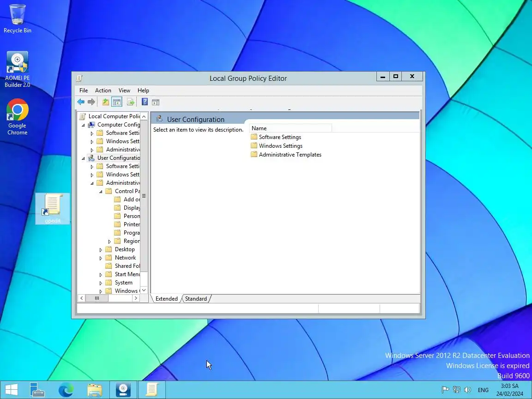Image resolution: width=532 pixels, height=399 pixels.
Task: Switch to the Extended tab
Action: 166,299
